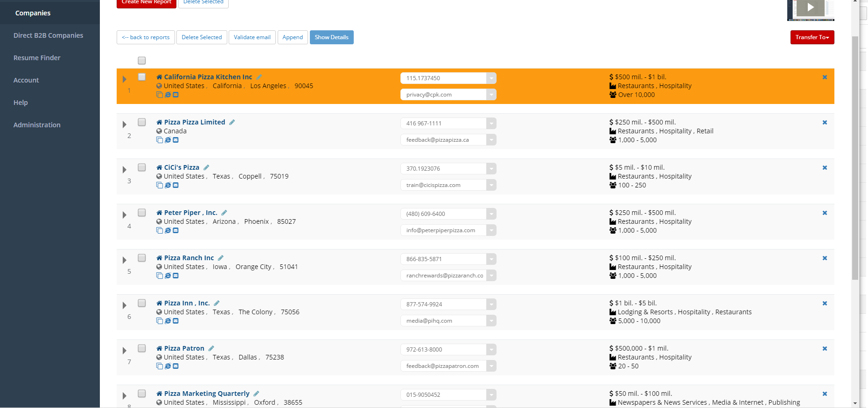Viewport: 868px width, 408px height.
Task: Click the envelope icon under Pizza Pizza Limited
Action: click(175, 140)
